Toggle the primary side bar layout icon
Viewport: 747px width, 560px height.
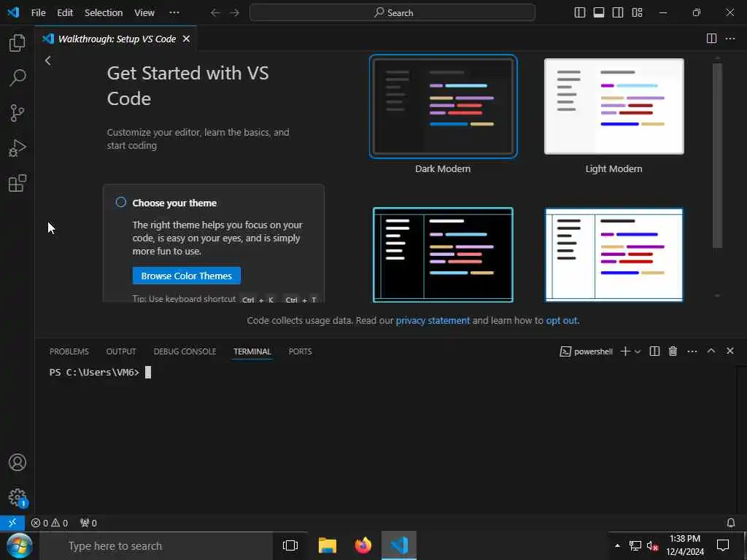pos(580,13)
